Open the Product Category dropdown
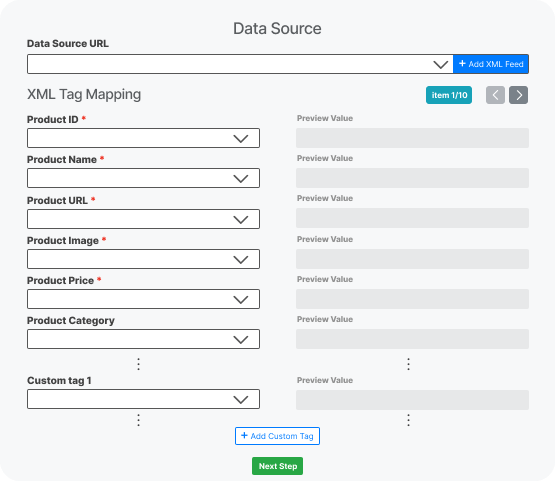The image size is (555, 481). point(143,339)
